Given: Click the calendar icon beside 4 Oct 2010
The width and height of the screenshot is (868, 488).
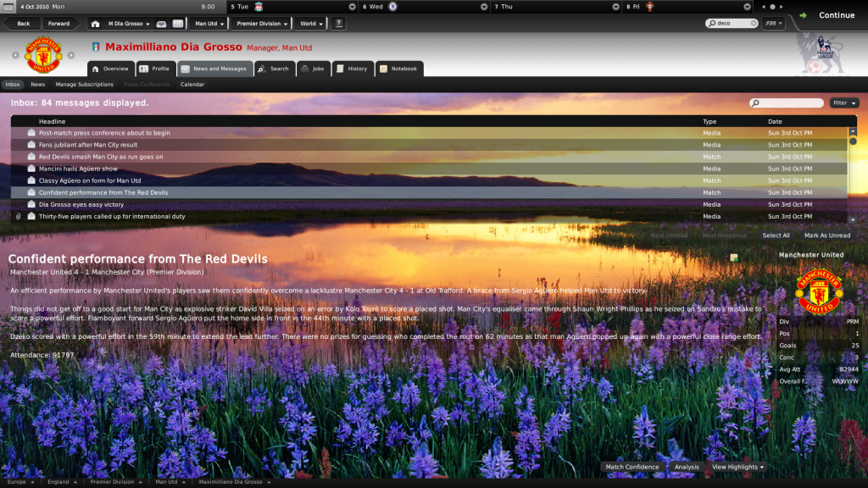Looking at the screenshot, I should [8, 7].
